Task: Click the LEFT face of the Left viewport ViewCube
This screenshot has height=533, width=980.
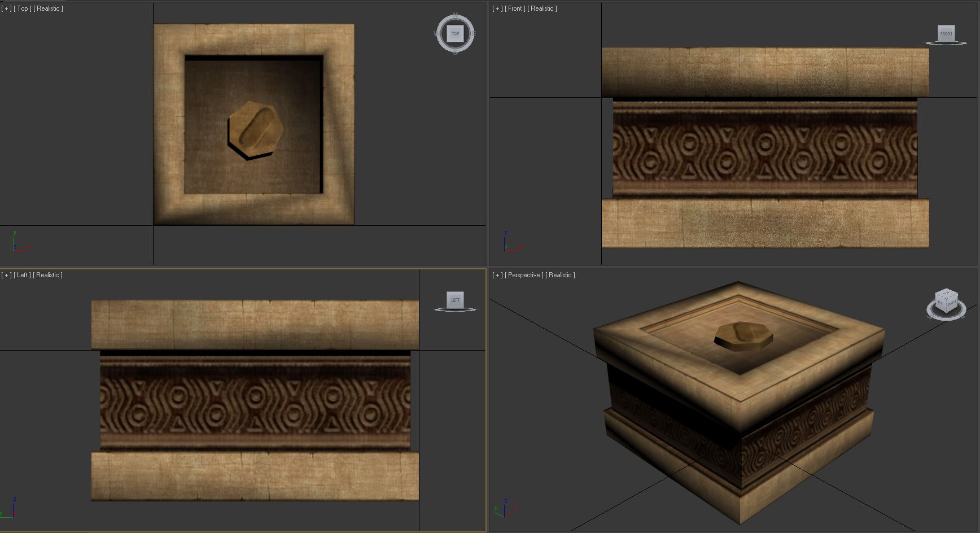Action: coord(455,299)
